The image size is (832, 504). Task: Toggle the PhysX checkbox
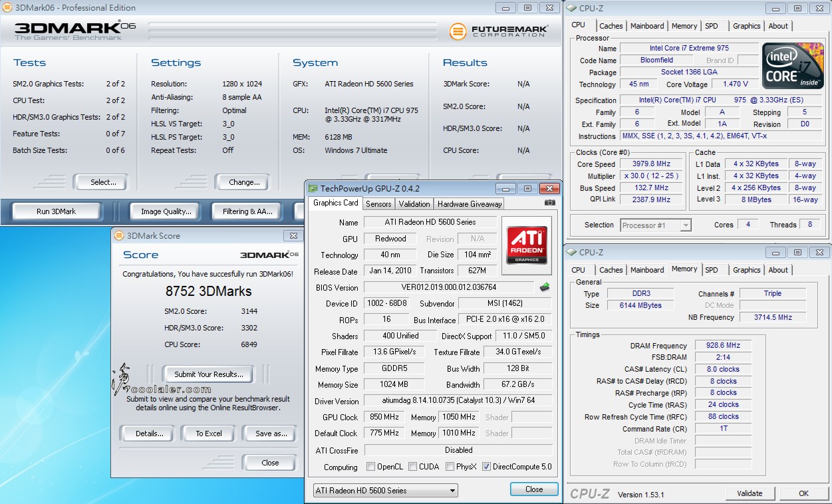point(450,467)
